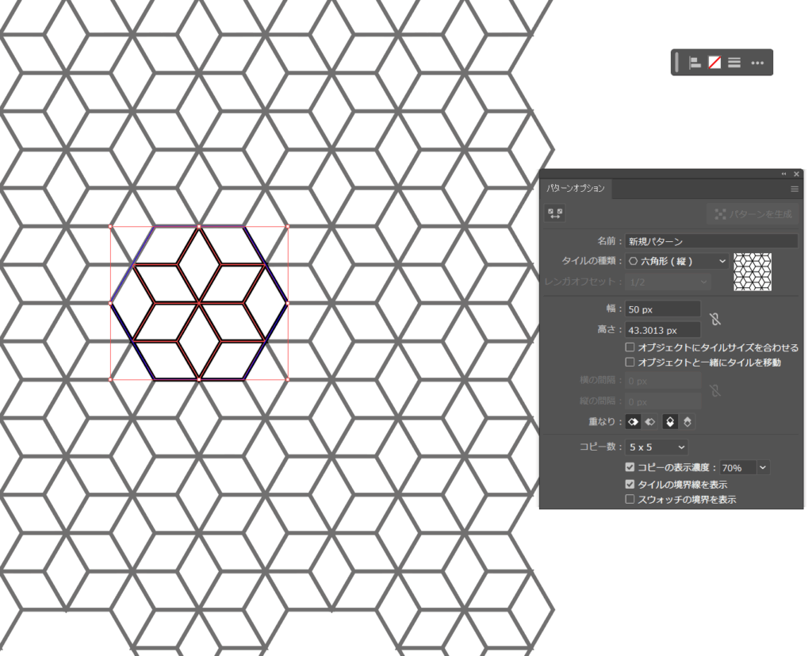Open the three-dots more options menu

point(757,63)
